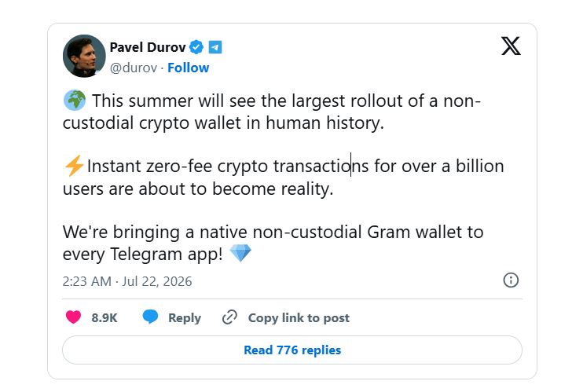This screenshot has width=583, height=392.
Task: Open the 2:23 AM Jul 22 timestamp
Action: [127, 281]
